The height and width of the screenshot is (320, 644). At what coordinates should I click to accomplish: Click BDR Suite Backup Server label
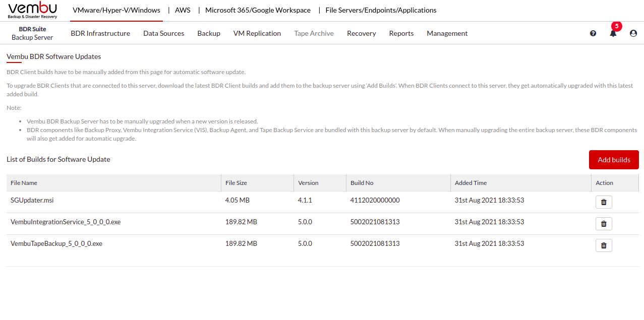(x=32, y=33)
